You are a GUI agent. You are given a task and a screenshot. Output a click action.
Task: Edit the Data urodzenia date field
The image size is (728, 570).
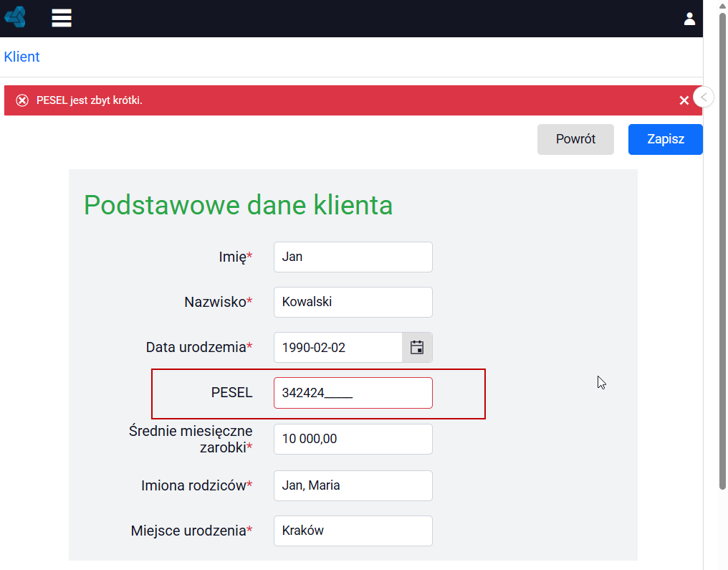pyautogui.click(x=338, y=348)
